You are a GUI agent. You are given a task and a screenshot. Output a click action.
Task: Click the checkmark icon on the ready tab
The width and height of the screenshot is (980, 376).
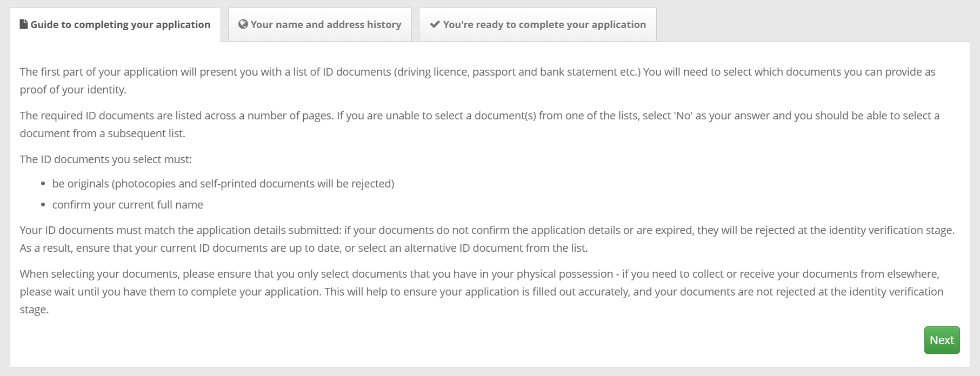click(435, 24)
